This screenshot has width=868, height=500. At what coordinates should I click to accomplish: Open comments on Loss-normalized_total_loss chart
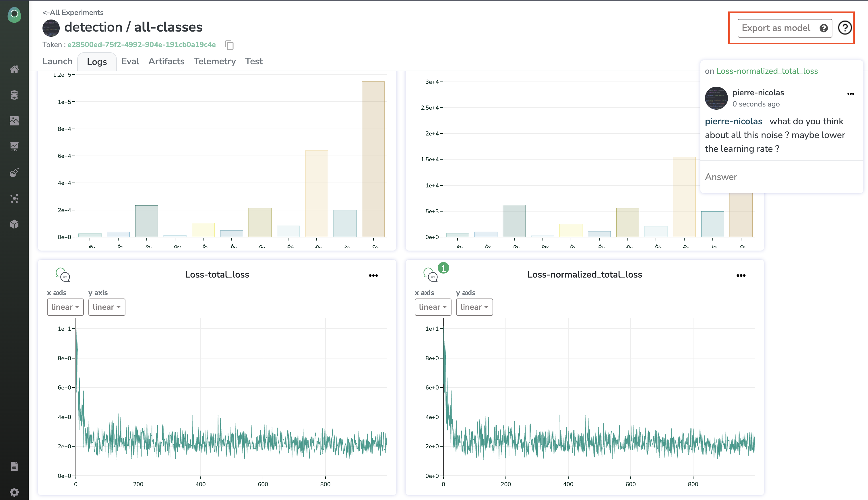coord(431,275)
